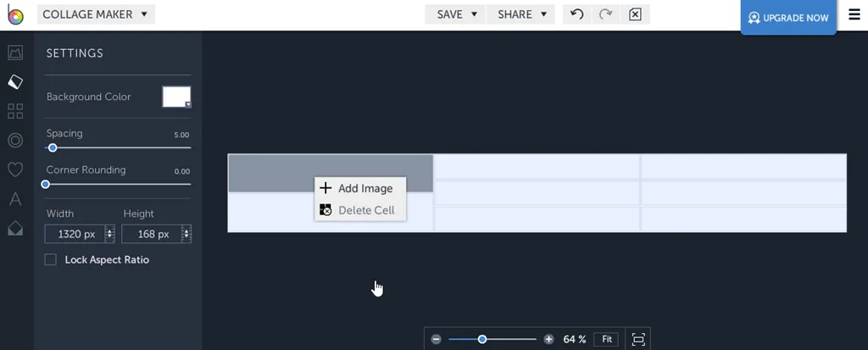Click the delete icon beside Delete Cell
868x350 pixels.
tap(325, 210)
